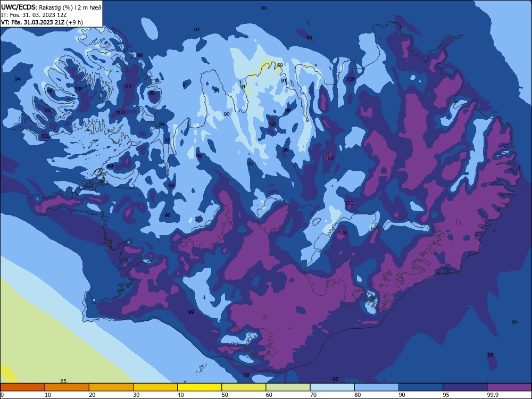The width and height of the screenshot is (532, 399).
Task: Click the legend tick label '40'
Action: pyautogui.click(x=180, y=395)
